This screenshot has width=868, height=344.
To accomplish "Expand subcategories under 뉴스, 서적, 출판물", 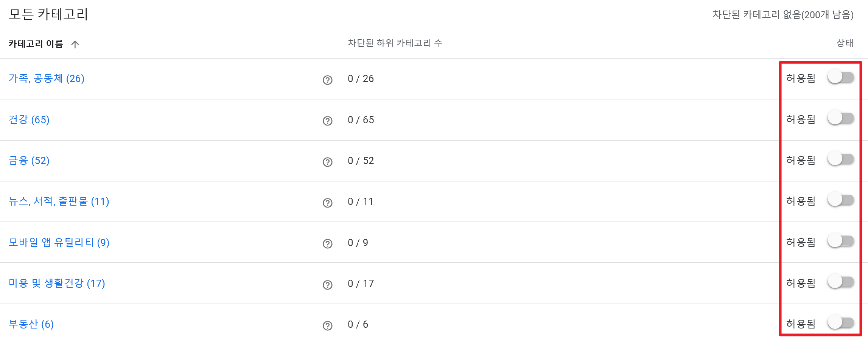I will [x=59, y=202].
